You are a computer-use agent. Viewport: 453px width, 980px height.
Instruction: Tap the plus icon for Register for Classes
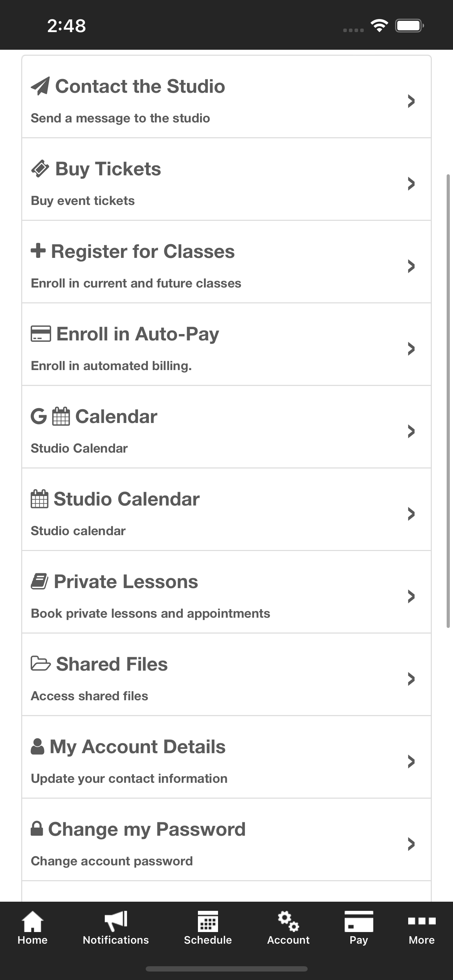tap(38, 251)
